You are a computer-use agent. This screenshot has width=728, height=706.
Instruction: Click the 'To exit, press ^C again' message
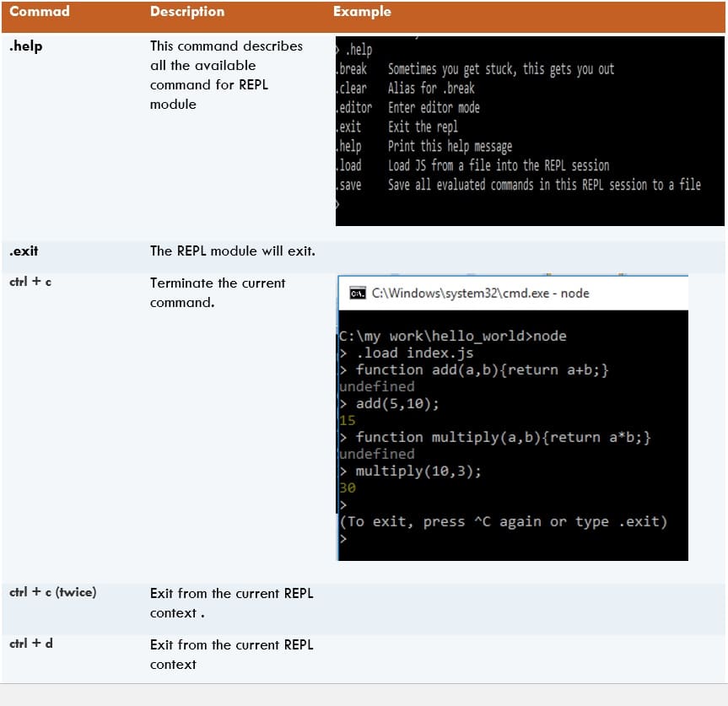pos(504,521)
